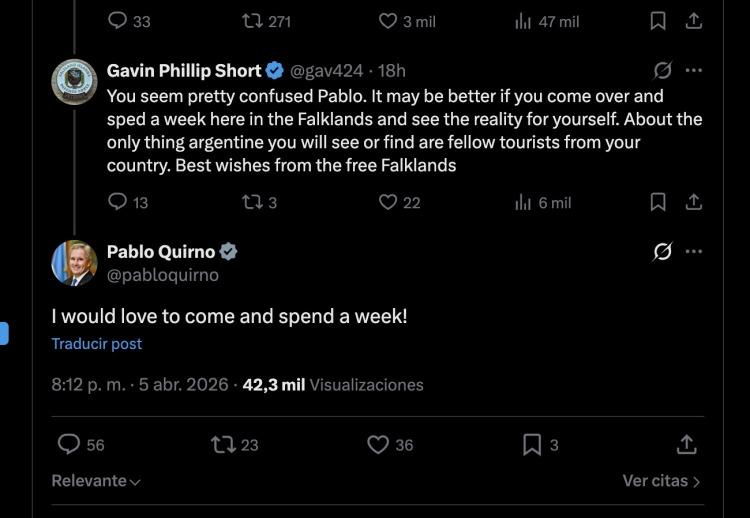Open more options menu on Gavin's tweet
This screenshot has height=518, width=750.
[x=694, y=71]
